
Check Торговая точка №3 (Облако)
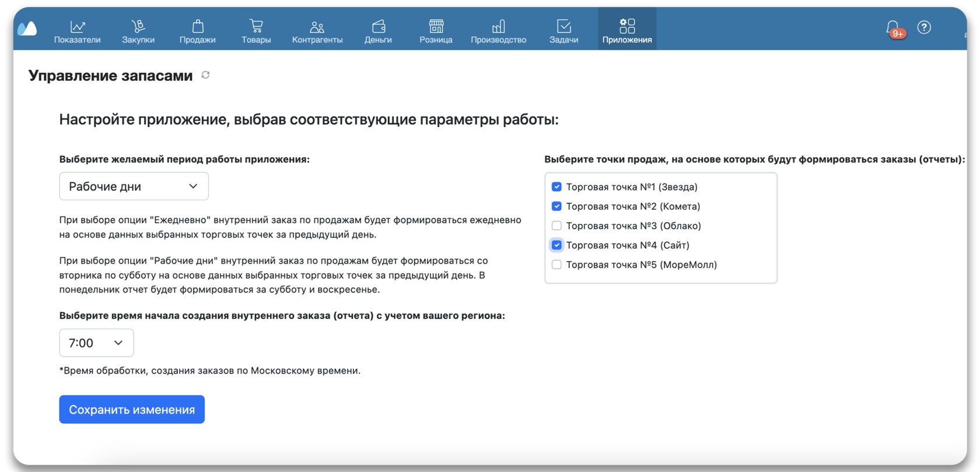coord(556,226)
